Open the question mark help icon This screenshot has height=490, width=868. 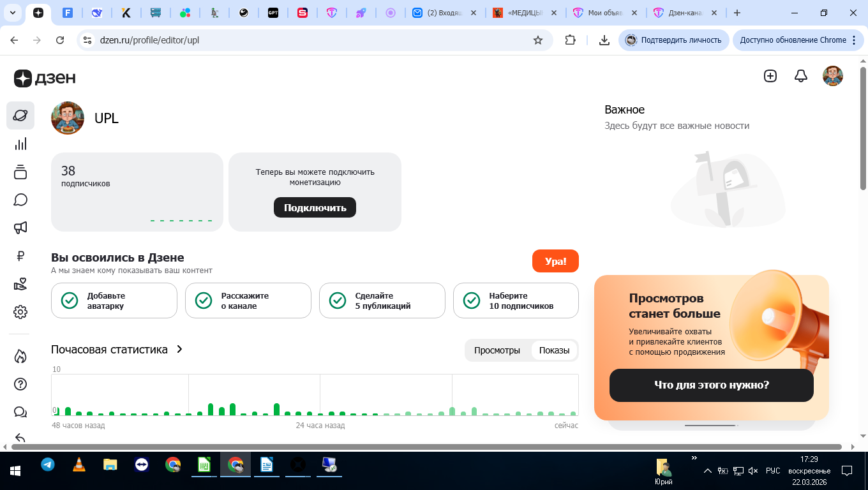pyautogui.click(x=20, y=384)
